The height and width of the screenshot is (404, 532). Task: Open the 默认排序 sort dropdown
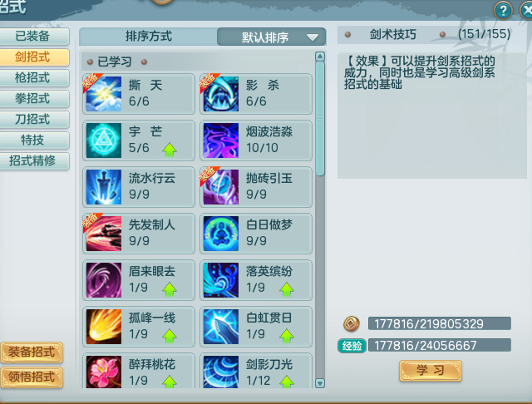[x=272, y=37]
